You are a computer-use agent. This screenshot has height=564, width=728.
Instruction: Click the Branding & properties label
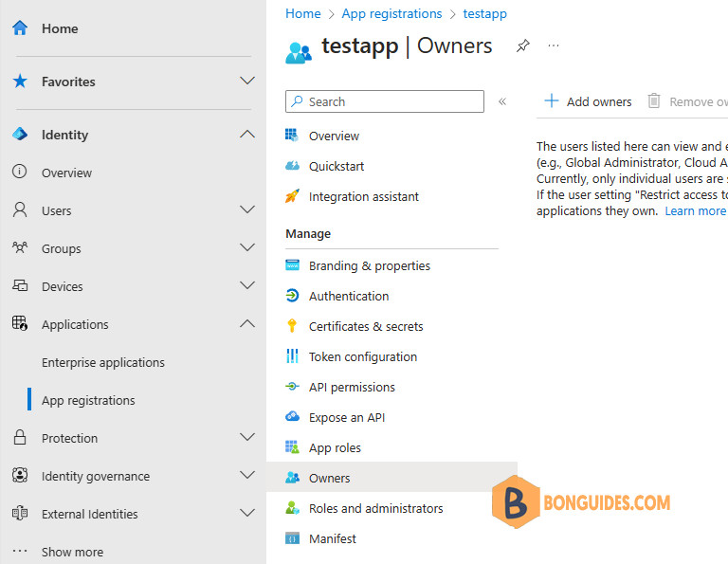tap(370, 265)
